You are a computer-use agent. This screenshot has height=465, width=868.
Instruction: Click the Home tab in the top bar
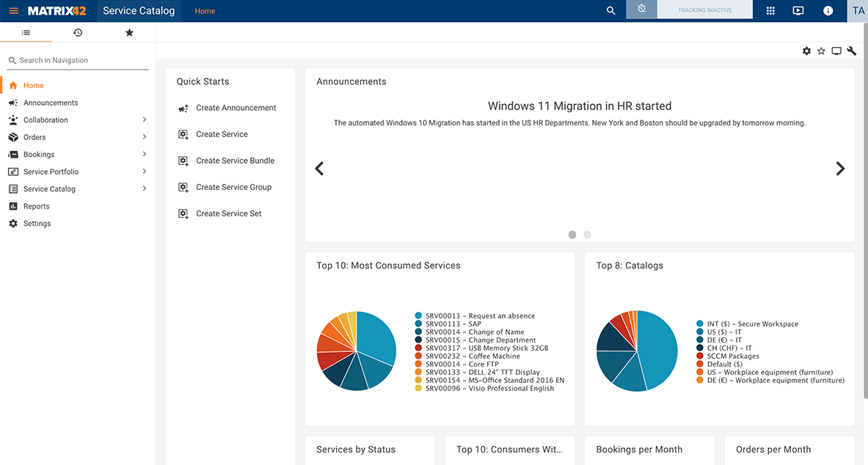204,11
